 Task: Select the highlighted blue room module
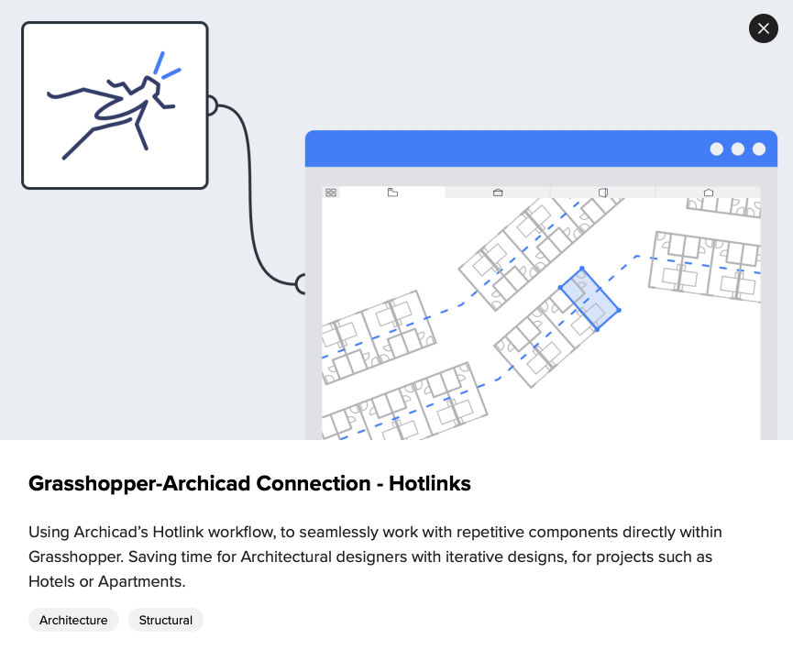[589, 298]
